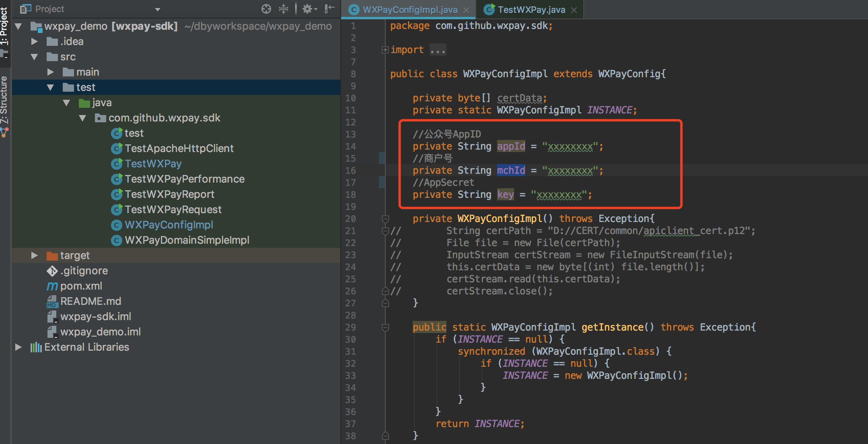868x444 pixels.
Task: Click the appId variable in editor
Action: tap(511, 146)
